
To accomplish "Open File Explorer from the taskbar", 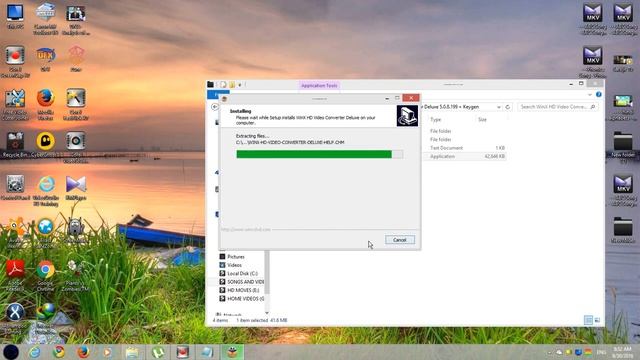I will (x=132, y=352).
